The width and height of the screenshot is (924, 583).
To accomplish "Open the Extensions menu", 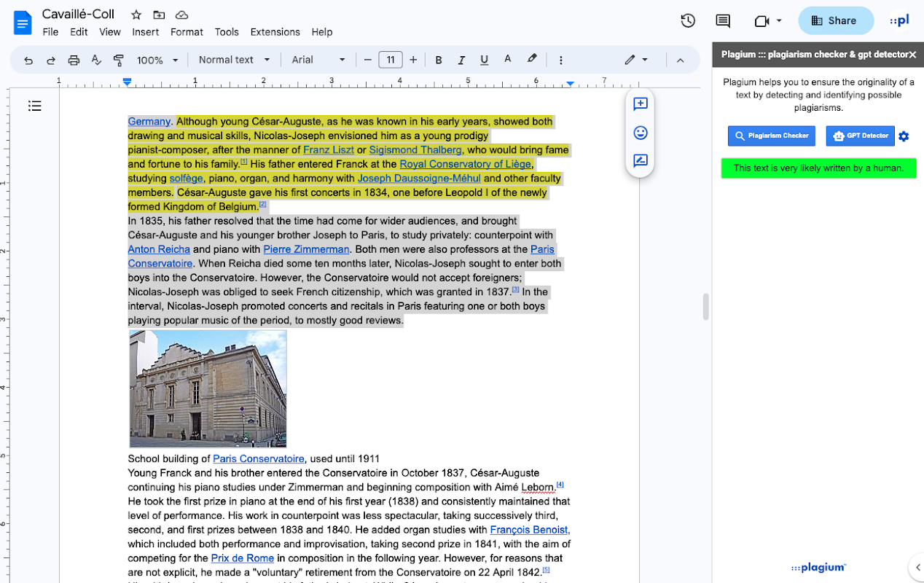I will pyautogui.click(x=275, y=32).
